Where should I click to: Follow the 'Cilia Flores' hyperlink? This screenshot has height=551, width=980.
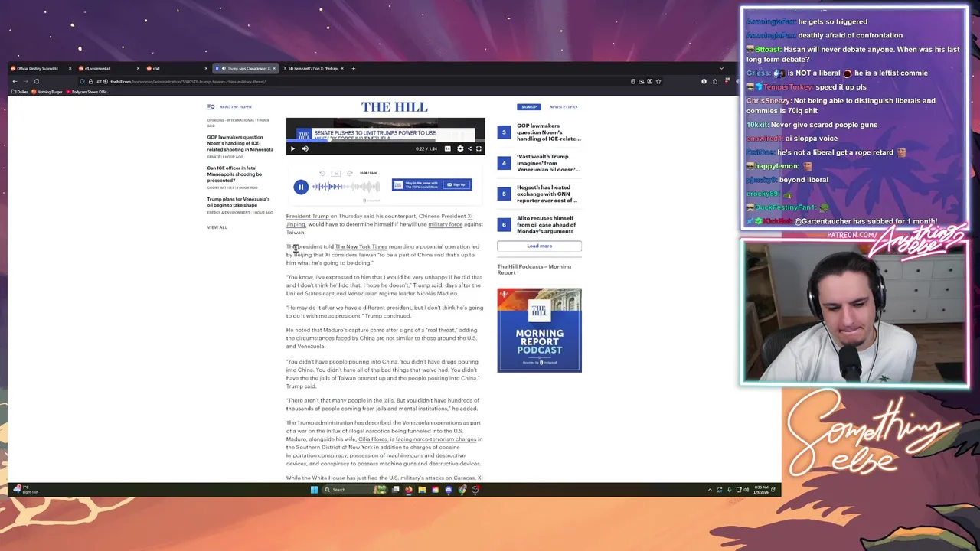(x=373, y=439)
